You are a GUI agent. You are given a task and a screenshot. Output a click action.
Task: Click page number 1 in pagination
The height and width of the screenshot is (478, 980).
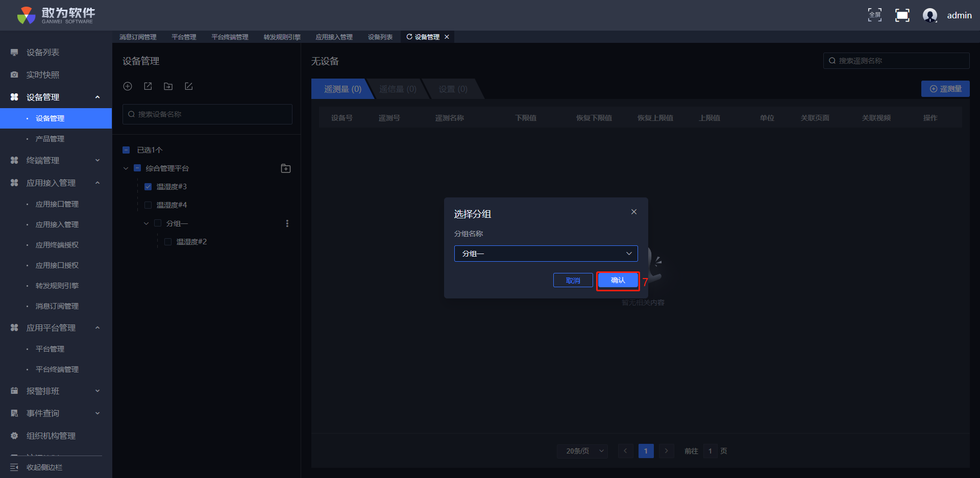pos(646,451)
